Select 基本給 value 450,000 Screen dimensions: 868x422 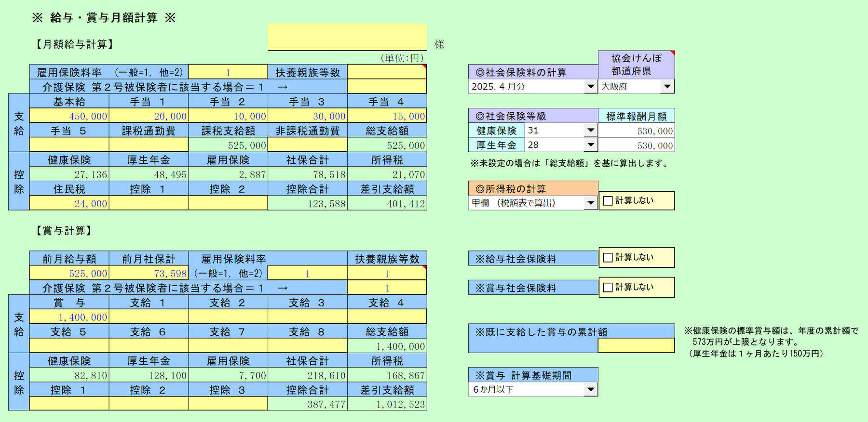[69, 116]
